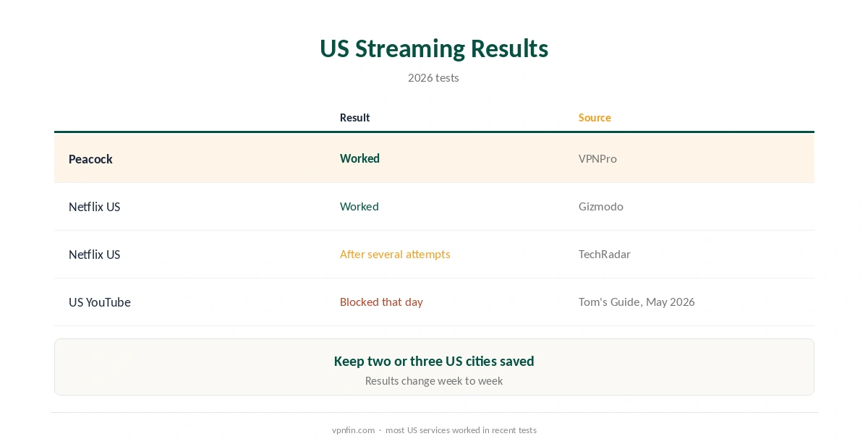Screen dimensions: 868x444
Task: Click the "TechRadar" source cell
Action: [x=605, y=254]
